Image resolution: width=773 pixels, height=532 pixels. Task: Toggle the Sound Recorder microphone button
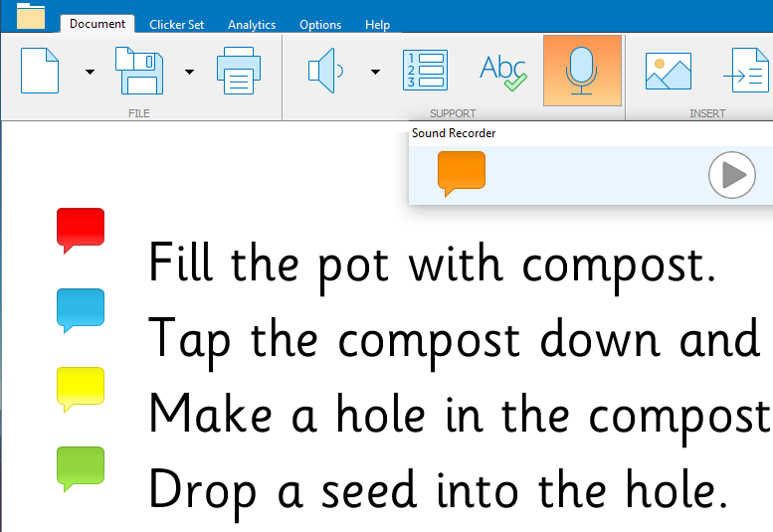[x=582, y=71]
